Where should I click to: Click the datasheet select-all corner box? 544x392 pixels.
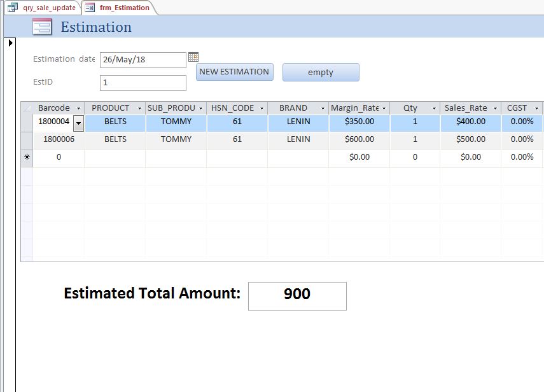(27, 108)
